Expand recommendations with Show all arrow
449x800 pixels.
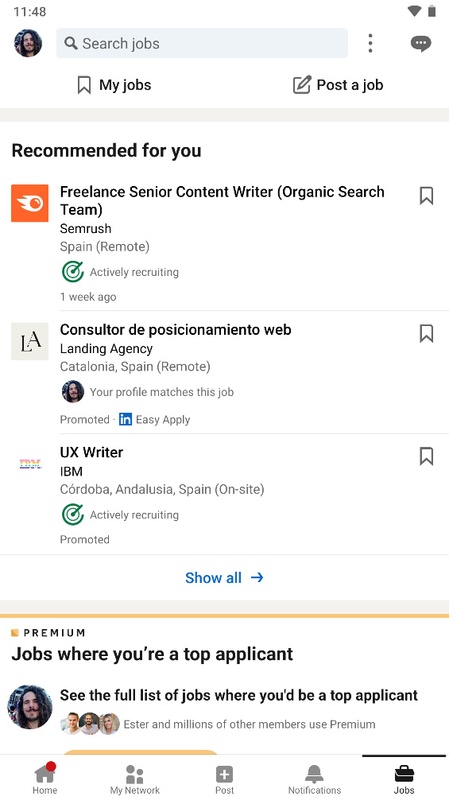click(x=224, y=578)
